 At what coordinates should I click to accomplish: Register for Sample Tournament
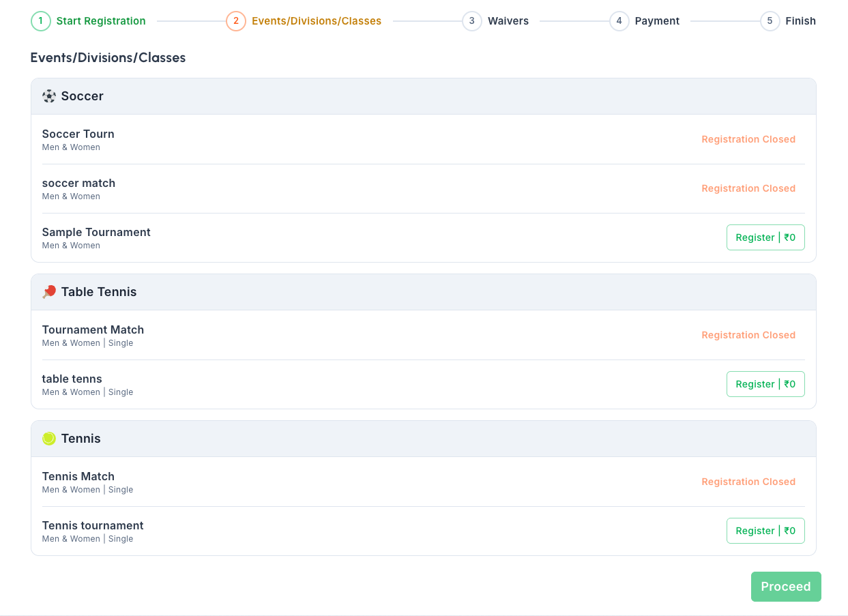[x=765, y=237]
